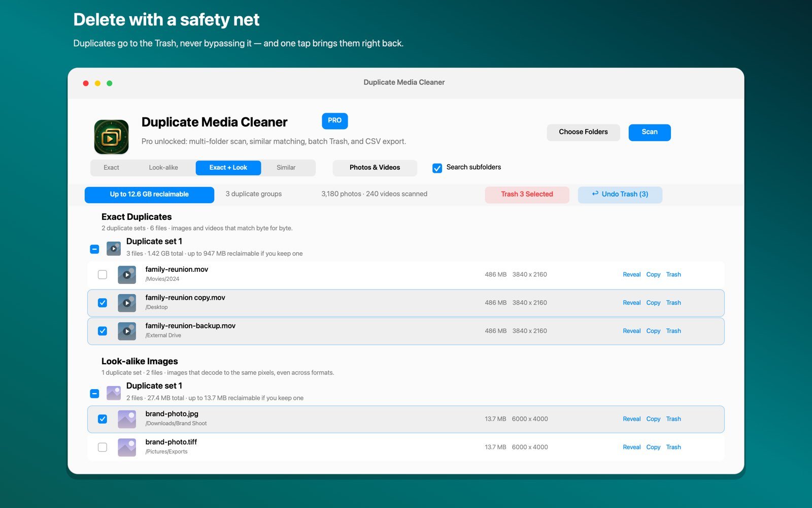The width and height of the screenshot is (812, 508).
Task: Copy brand-photo.jpg
Action: [653, 419]
